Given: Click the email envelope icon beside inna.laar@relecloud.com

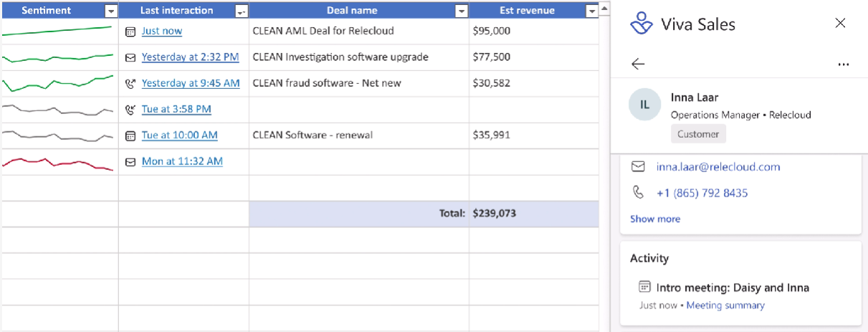Looking at the screenshot, I should pos(638,166).
